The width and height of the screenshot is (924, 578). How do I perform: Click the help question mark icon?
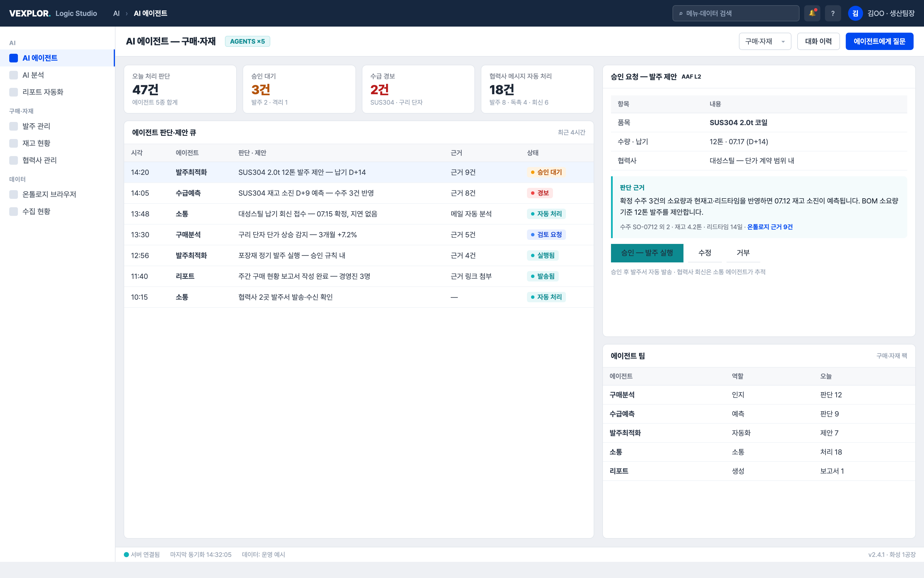click(833, 13)
